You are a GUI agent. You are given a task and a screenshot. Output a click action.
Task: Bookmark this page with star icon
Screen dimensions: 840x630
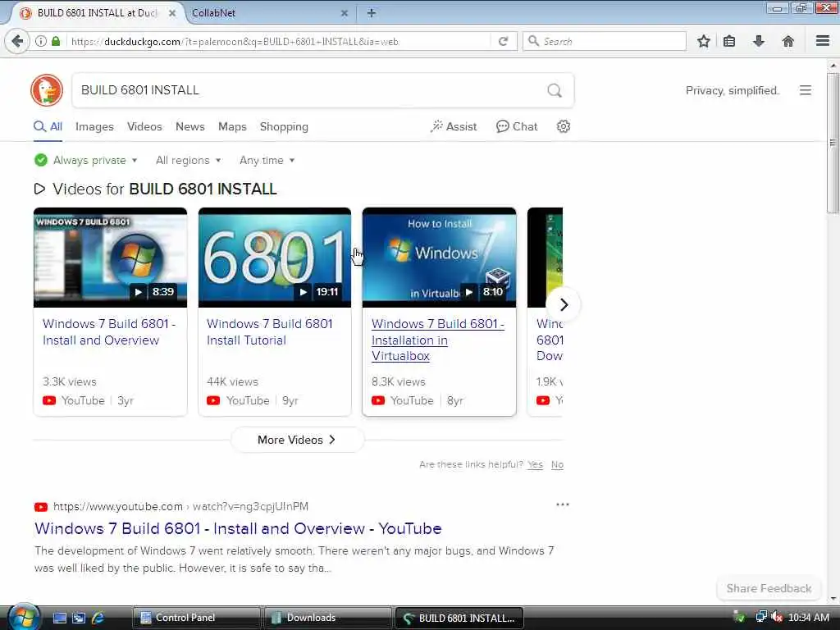coord(703,41)
